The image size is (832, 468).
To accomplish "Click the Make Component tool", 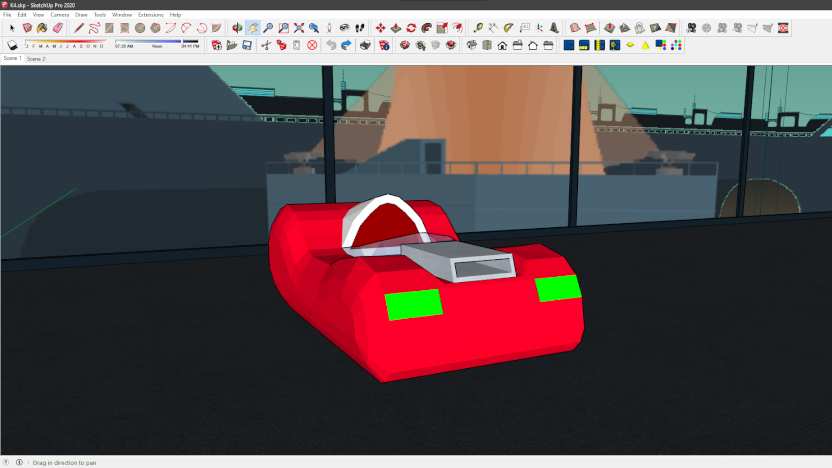I will click(27, 28).
